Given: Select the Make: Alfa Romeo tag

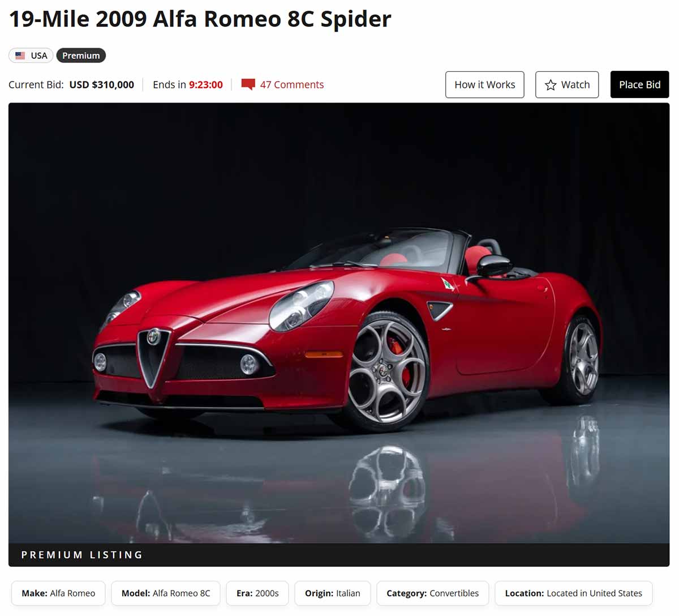Looking at the screenshot, I should click(58, 593).
